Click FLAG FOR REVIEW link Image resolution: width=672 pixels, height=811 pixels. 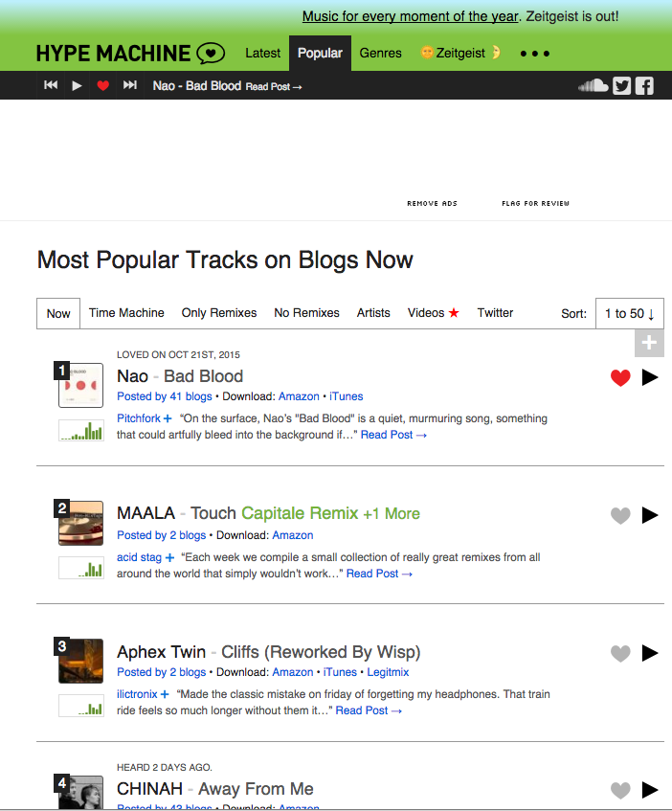coord(535,203)
